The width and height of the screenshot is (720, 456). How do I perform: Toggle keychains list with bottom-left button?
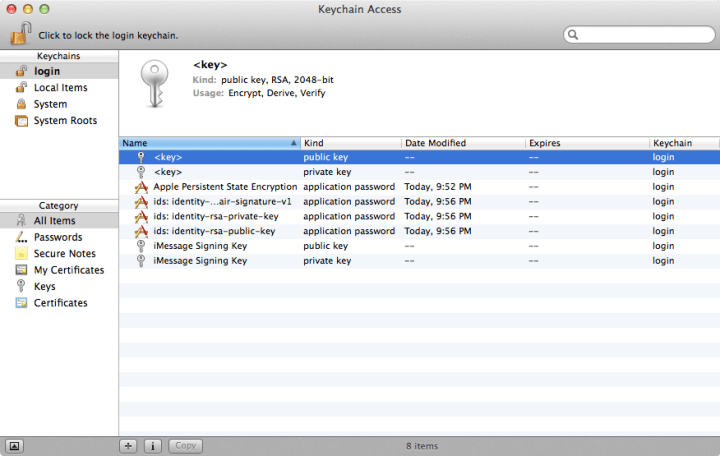tap(14, 446)
